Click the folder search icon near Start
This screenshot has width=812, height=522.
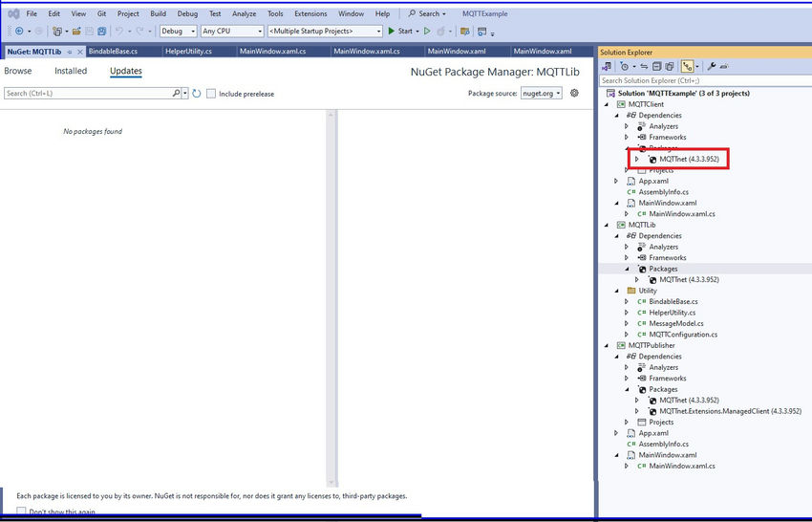(x=465, y=32)
